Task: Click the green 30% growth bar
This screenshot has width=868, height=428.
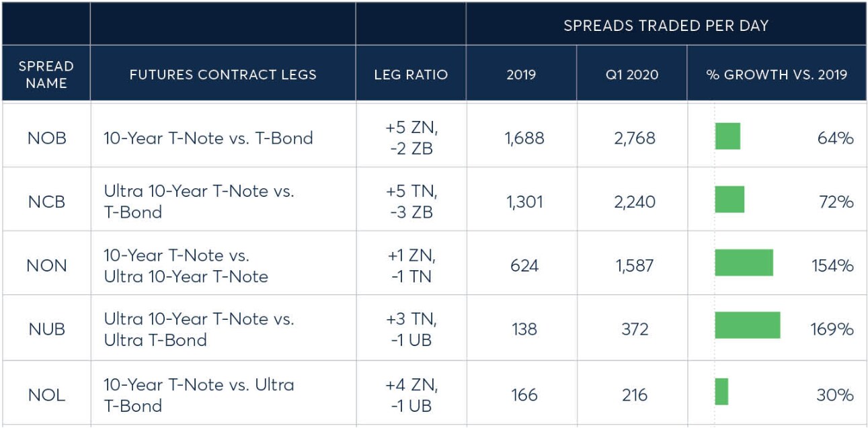Action: [721, 392]
